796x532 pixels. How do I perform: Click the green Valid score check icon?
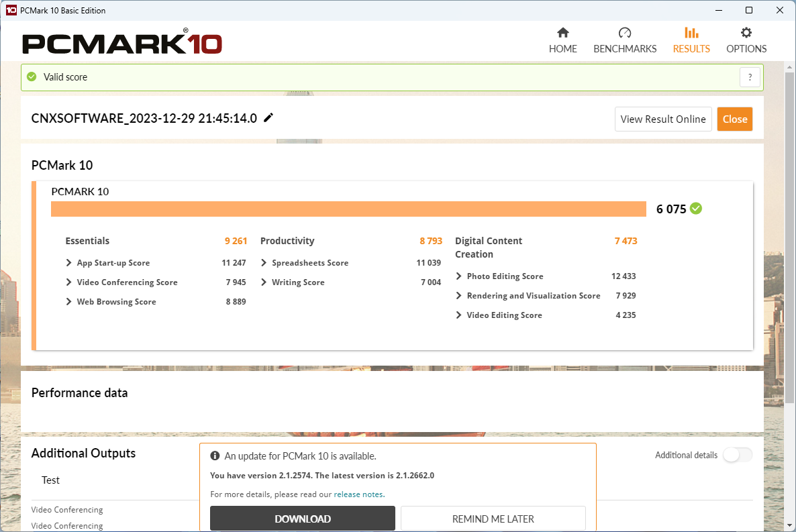(32, 76)
